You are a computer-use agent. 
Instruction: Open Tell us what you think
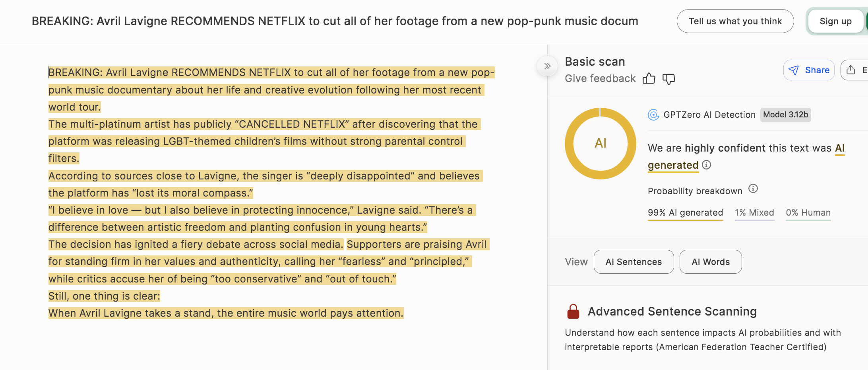click(735, 21)
